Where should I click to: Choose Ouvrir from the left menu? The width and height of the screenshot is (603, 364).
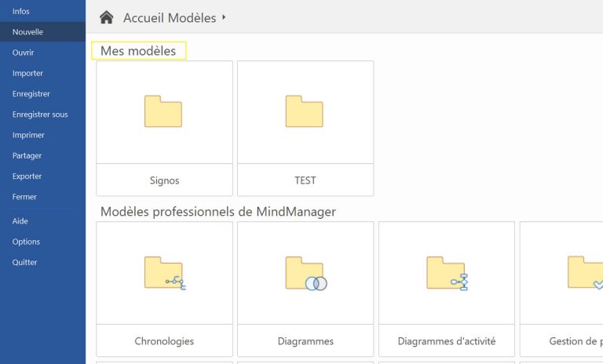pyautogui.click(x=23, y=53)
